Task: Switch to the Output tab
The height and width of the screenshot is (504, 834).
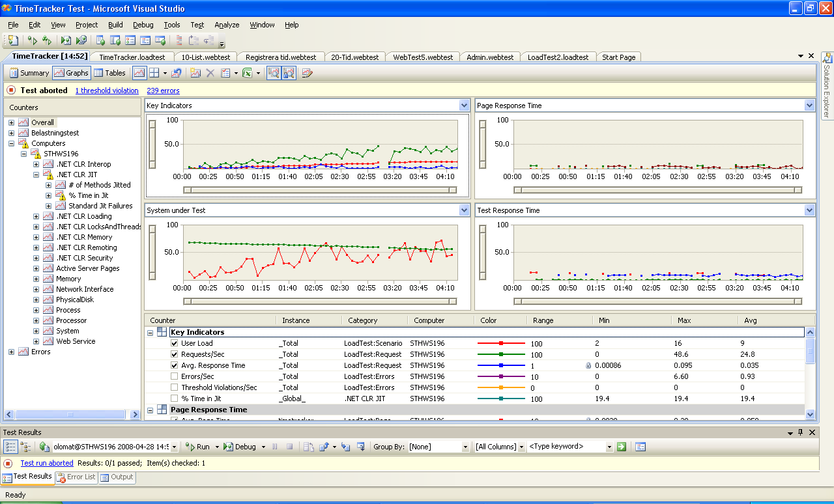Action: [117, 477]
